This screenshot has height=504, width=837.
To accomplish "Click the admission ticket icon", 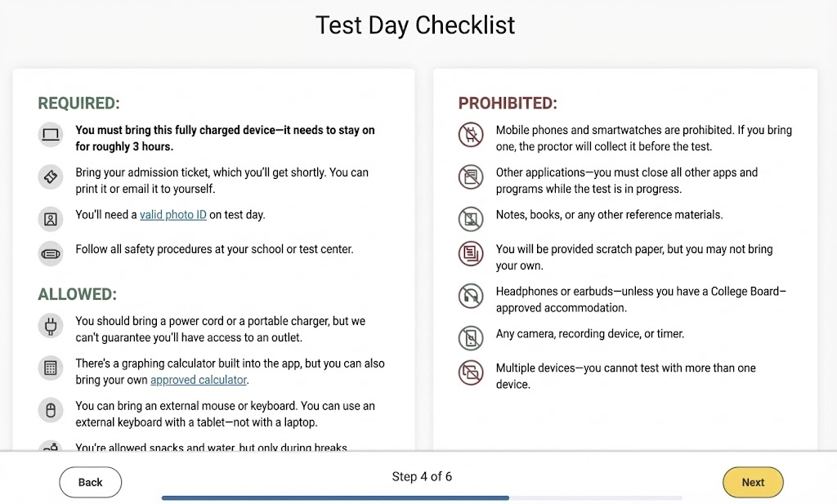I will [x=51, y=176].
